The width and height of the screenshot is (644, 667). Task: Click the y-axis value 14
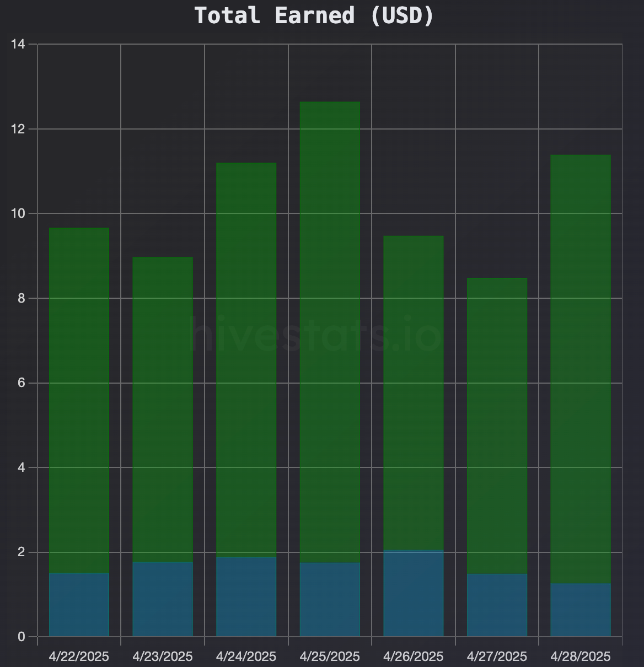18,44
